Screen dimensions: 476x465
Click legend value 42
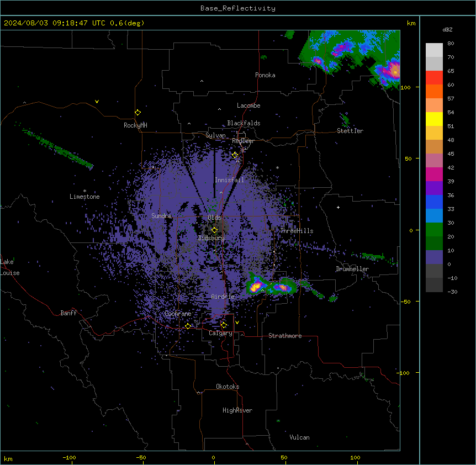coord(451,167)
